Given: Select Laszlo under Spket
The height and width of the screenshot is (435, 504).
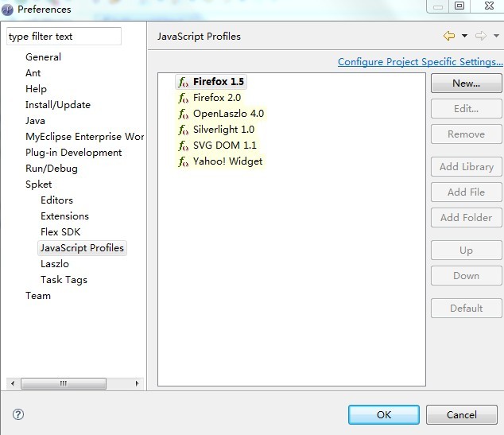Looking at the screenshot, I should [x=55, y=264].
